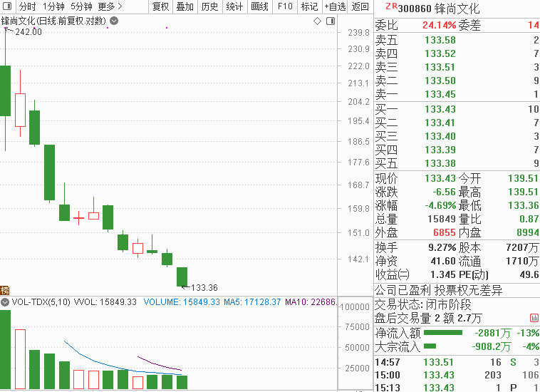The height and width of the screenshot is (392, 540).
Task: Click the 总量 value 15849
Action: 442,219
